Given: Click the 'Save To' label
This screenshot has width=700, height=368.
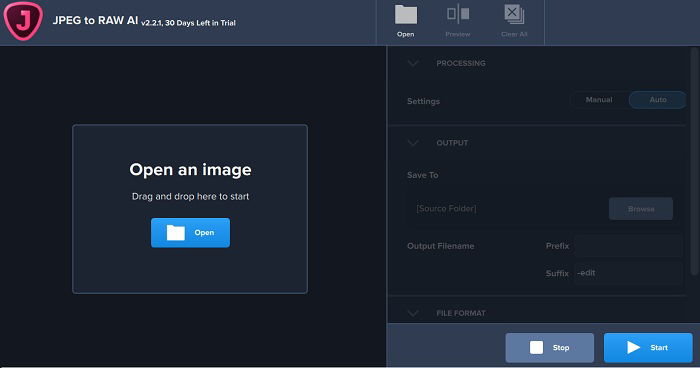Looking at the screenshot, I should pyautogui.click(x=422, y=175).
